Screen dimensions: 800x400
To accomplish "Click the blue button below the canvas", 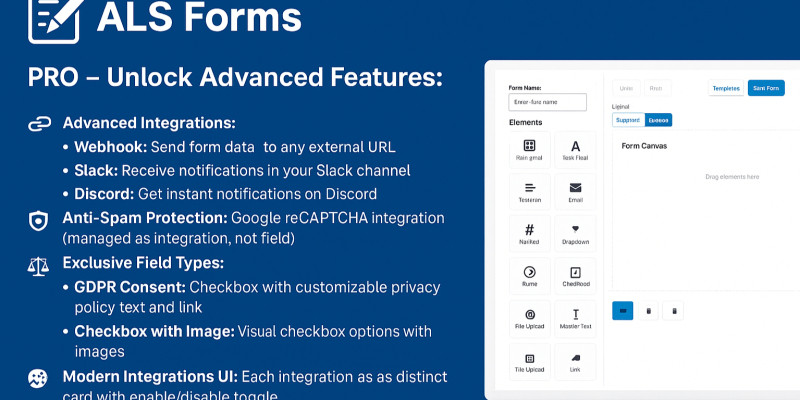I will (622, 311).
